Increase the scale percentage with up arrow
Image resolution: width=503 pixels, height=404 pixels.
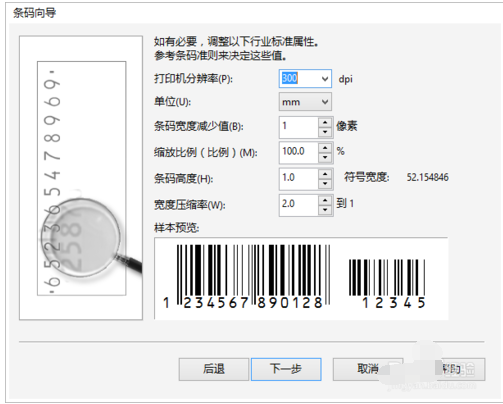click(x=325, y=148)
